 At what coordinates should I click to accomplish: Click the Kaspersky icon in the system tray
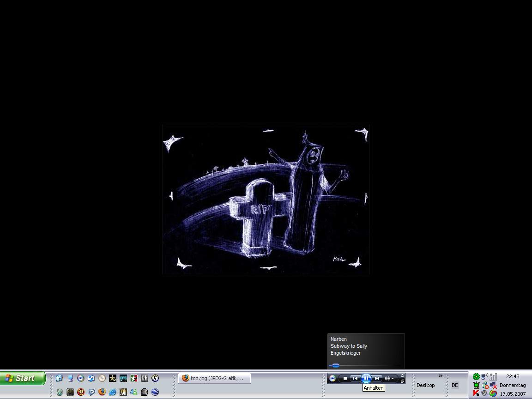476,393
